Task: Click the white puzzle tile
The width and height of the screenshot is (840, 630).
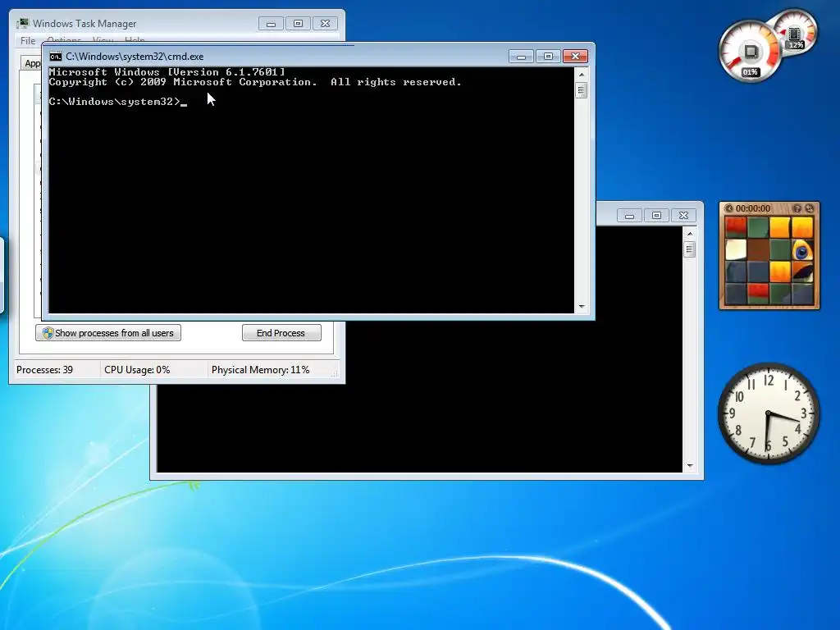Action: click(736, 249)
